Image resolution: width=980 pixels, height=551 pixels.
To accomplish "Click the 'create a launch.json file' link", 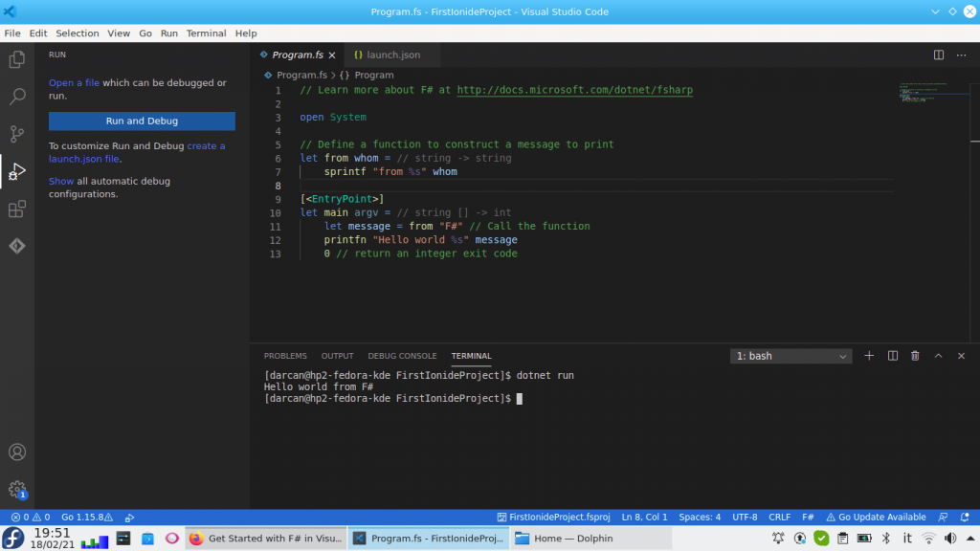I will (137, 152).
